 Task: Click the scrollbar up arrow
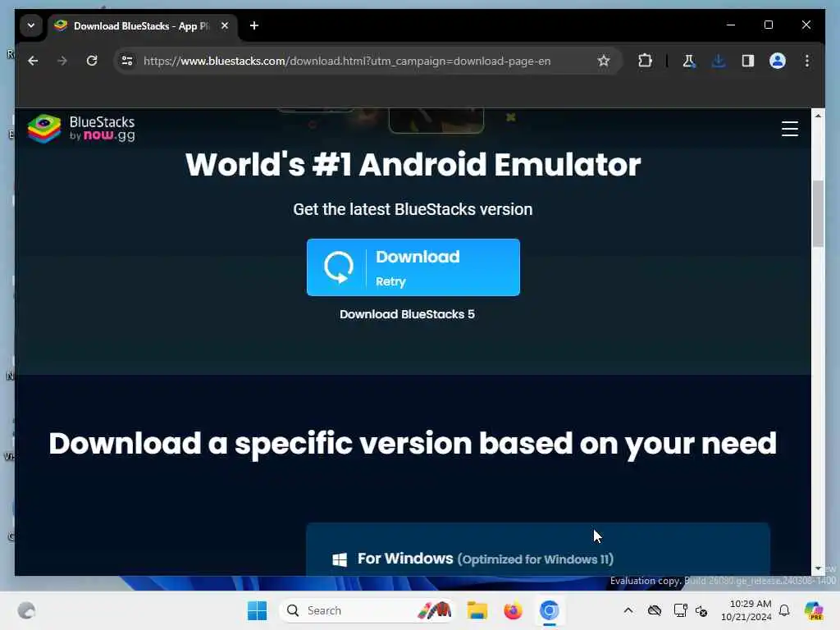point(818,116)
